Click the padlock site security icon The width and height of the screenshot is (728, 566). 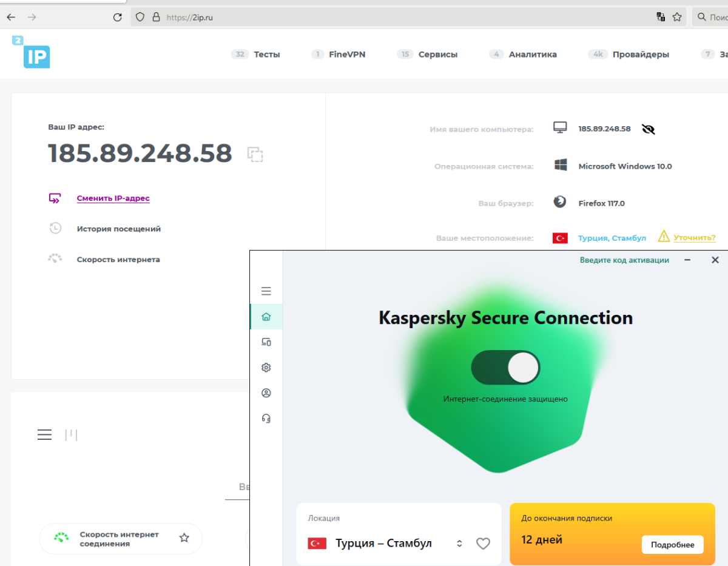(156, 17)
